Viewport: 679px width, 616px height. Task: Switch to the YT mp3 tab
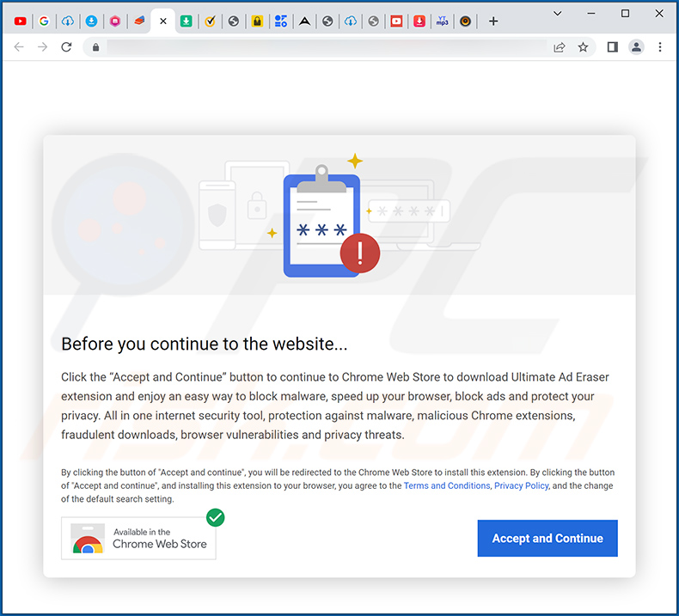442,21
